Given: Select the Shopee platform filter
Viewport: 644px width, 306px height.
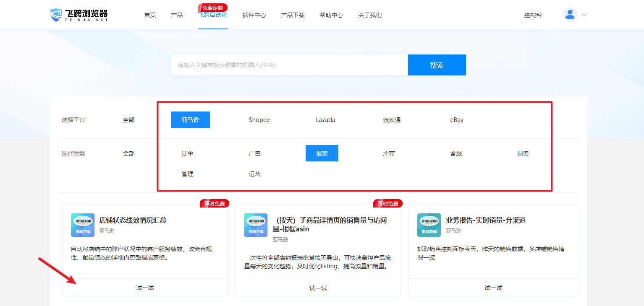Looking at the screenshot, I should pos(259,120).
